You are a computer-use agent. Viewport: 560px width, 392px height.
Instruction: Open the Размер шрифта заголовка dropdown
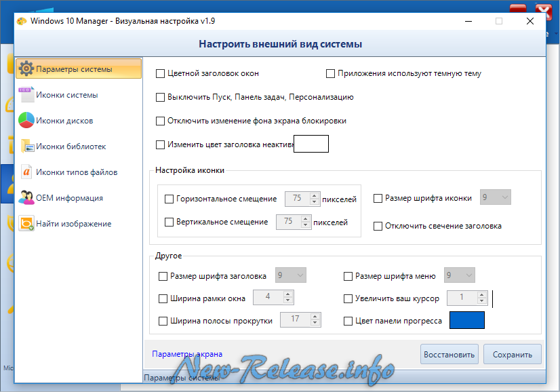290,275
